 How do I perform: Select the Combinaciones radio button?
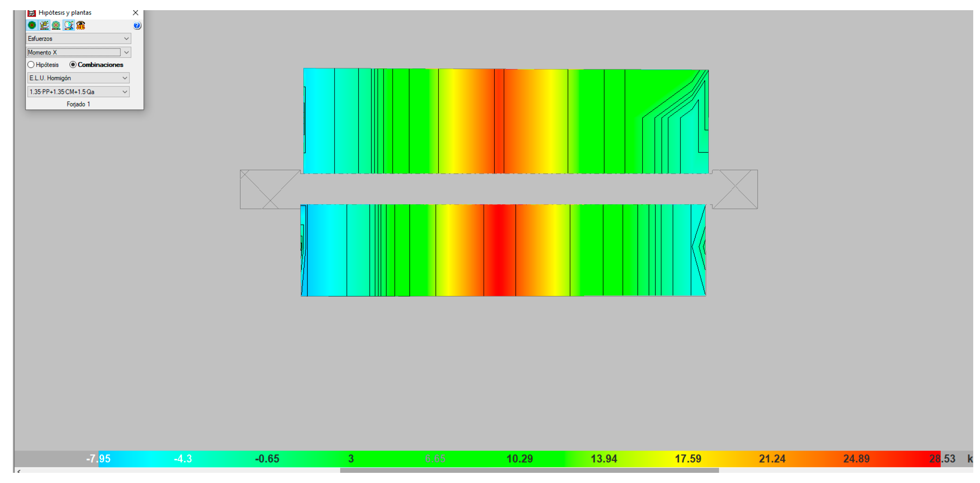[73, 65]
